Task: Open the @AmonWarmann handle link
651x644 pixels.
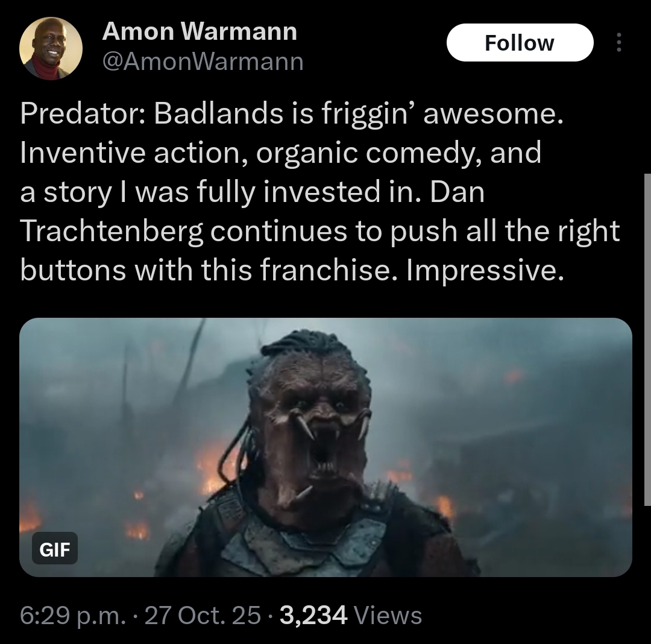Action: coord(203,62)
